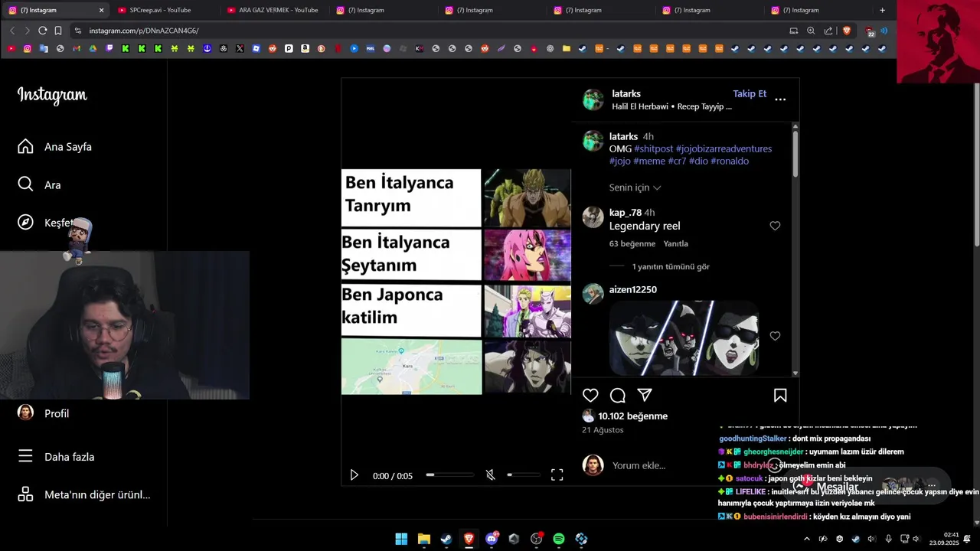
Task: Close the active Instagram tab
Action: click(x=101, y=10)
